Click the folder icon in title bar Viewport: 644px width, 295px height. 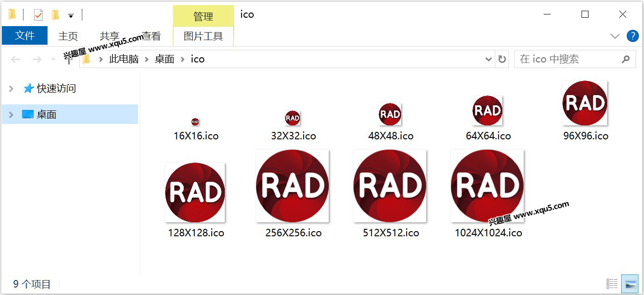pyautogui.click(x=13, y=15)
